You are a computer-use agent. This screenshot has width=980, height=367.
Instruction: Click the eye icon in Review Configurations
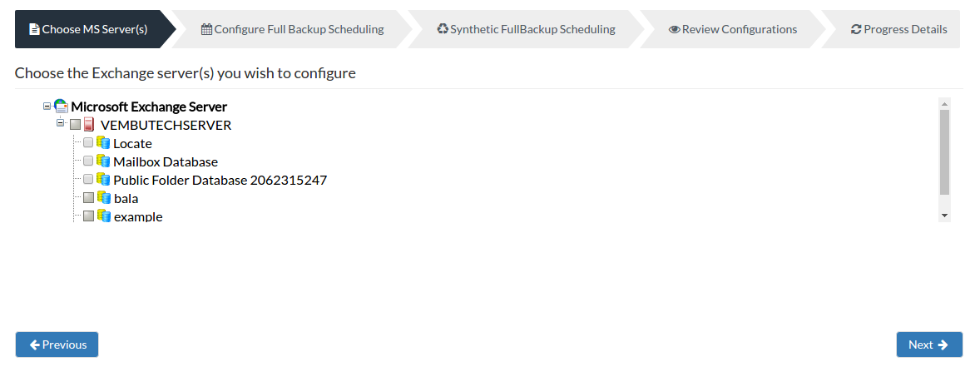point(674,29)
